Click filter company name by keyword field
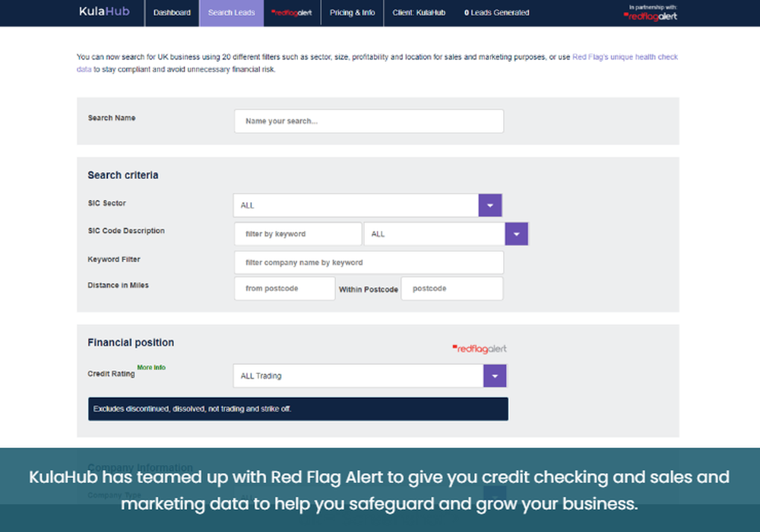 click(x=369, y=263)
